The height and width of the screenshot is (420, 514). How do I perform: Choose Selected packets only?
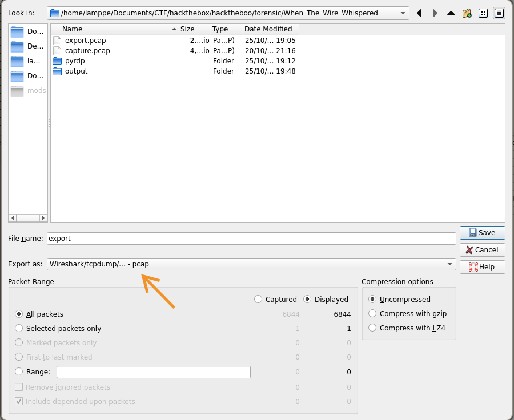[18, 328]
